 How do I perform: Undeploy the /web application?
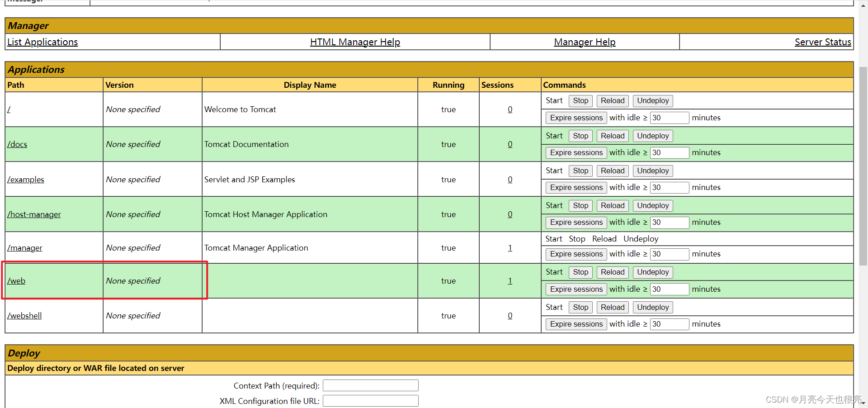tap(653, 272)
